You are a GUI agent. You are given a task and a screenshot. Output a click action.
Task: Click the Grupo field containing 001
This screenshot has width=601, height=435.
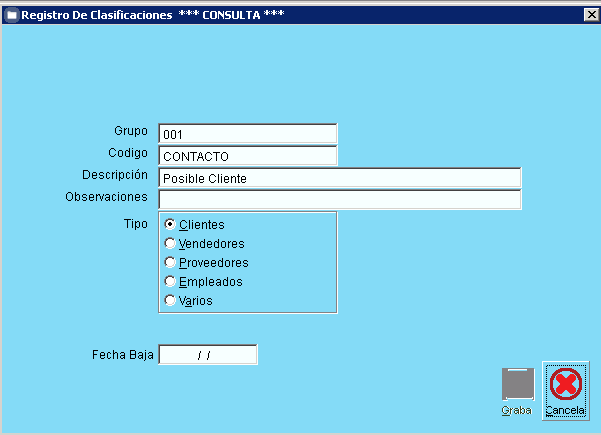point(247,134)
